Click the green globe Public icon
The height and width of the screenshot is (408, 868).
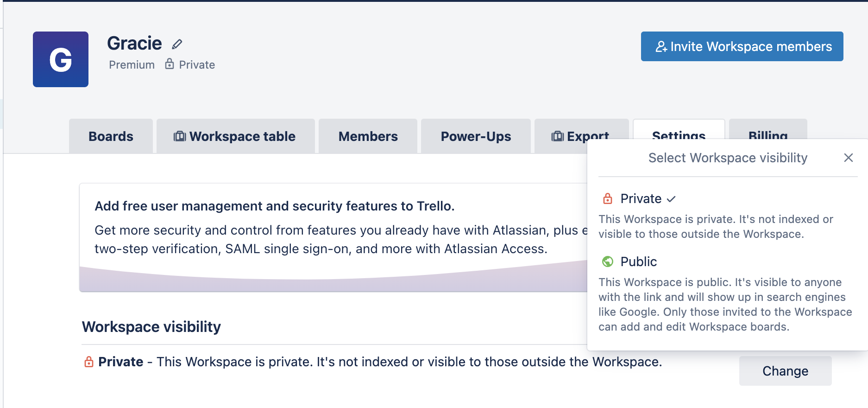tap(608, 262)
